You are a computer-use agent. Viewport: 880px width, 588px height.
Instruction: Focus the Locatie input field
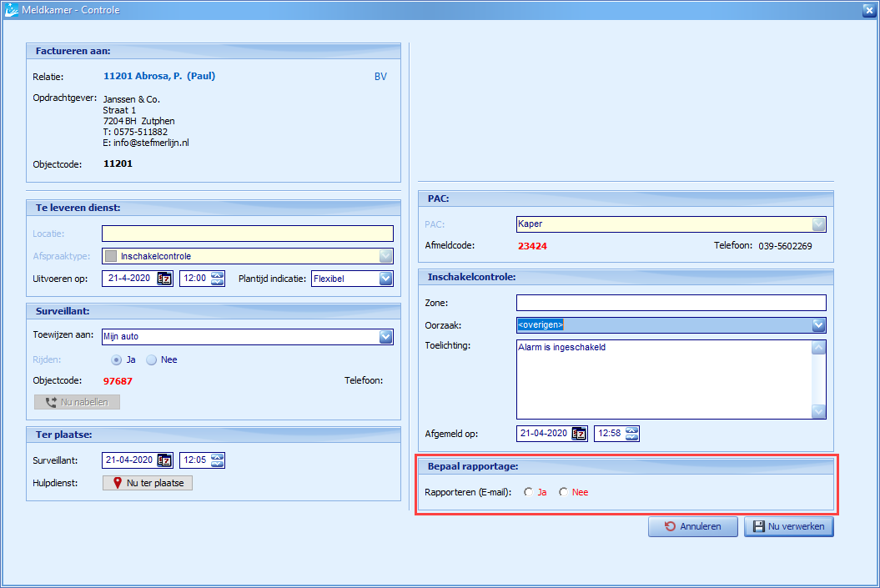(248, 234)
